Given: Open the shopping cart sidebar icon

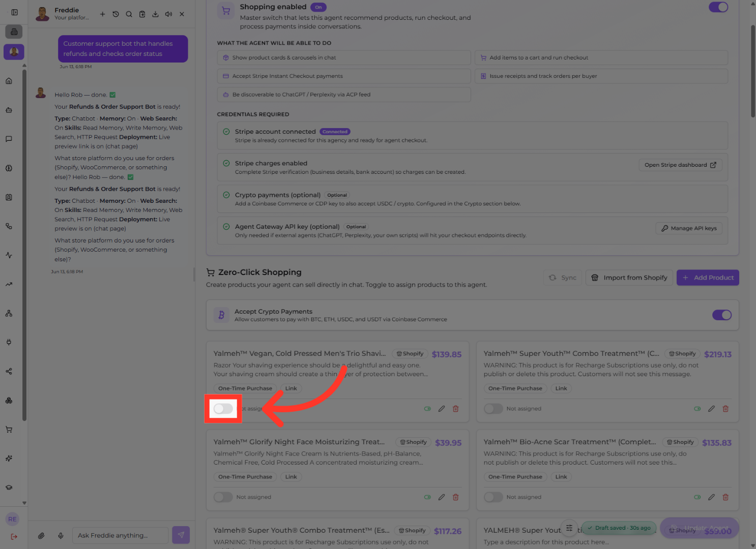Looking at the screenshot, I should pyautogui.click(x=9, y=430).
